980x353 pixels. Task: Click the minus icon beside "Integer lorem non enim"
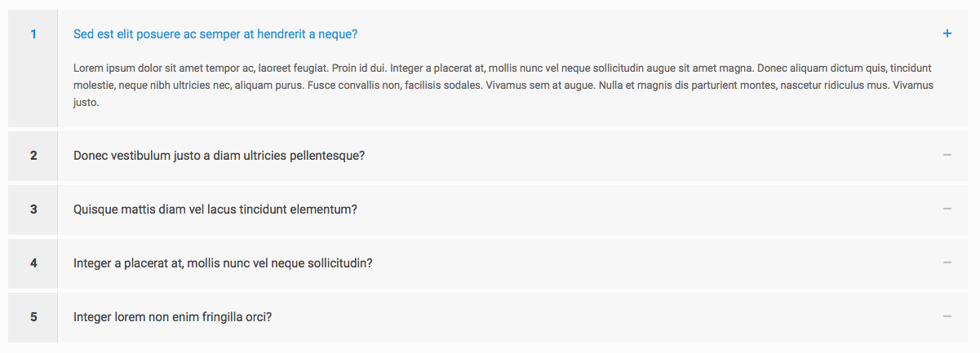(947, 316)
